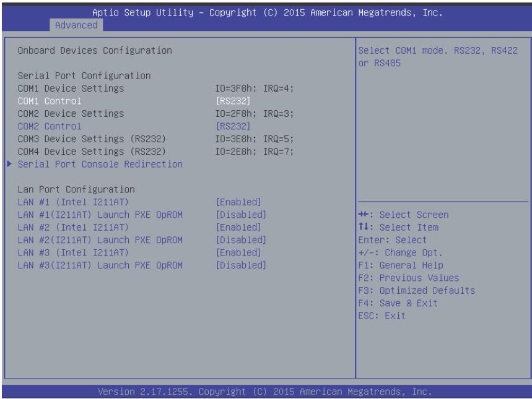Click the up-down arrows Select Item hint

coord(398,227)
